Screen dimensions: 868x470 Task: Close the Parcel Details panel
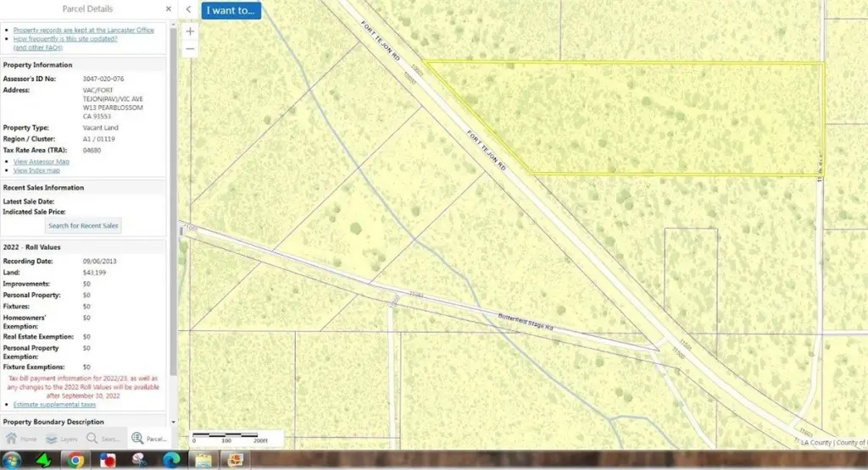pos(167,9)
